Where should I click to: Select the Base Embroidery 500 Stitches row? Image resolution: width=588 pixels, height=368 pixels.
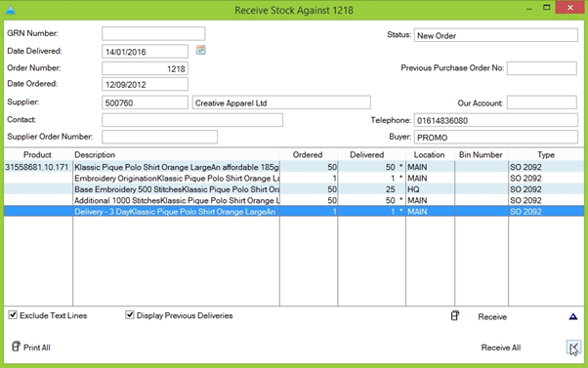(x=294, y=189)
